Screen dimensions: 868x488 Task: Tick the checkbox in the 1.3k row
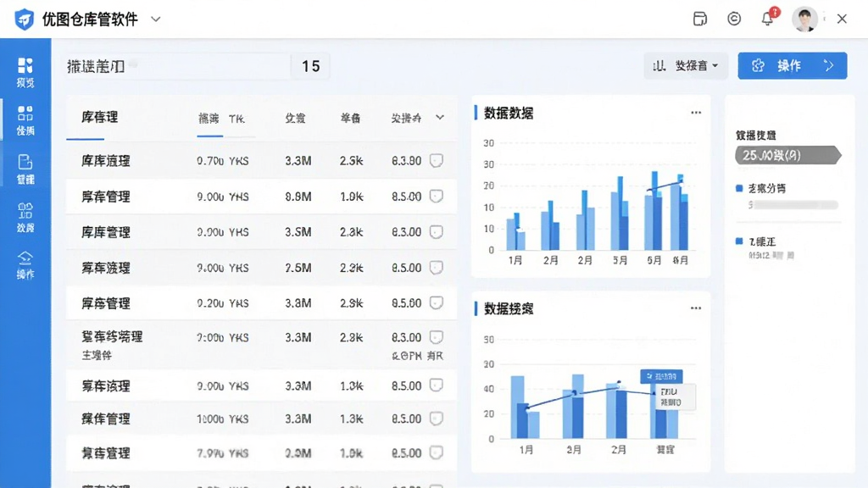coord(437,419)
